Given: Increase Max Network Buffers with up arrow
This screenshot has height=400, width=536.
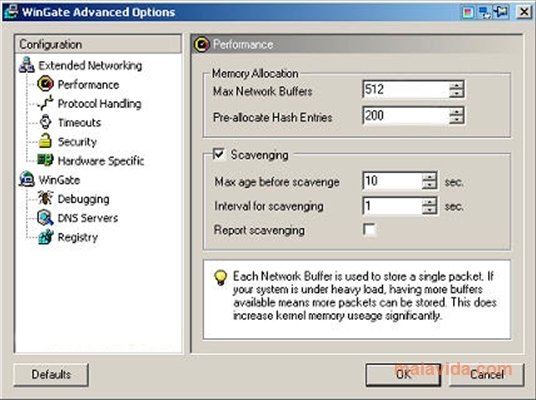Looking at the screenshot, I should [456, 85].
